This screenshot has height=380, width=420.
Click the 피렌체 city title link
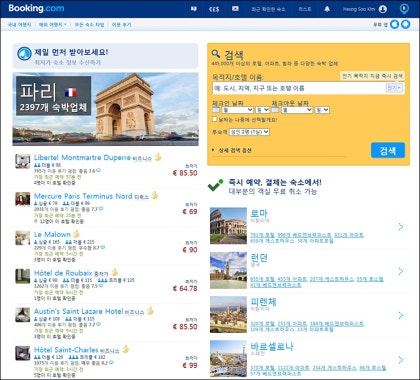[263, 301]
